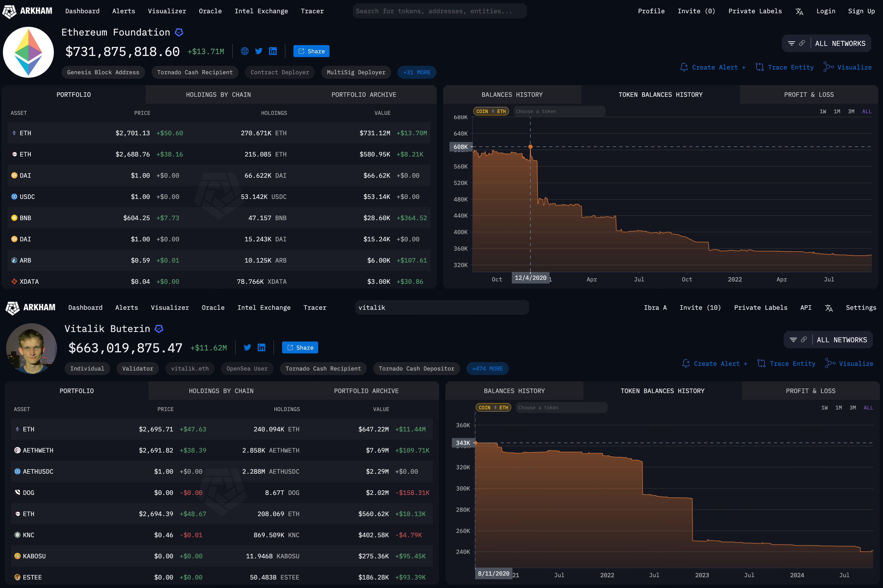Click Trace Entity for Vitalik Buterin

(786, 364)
